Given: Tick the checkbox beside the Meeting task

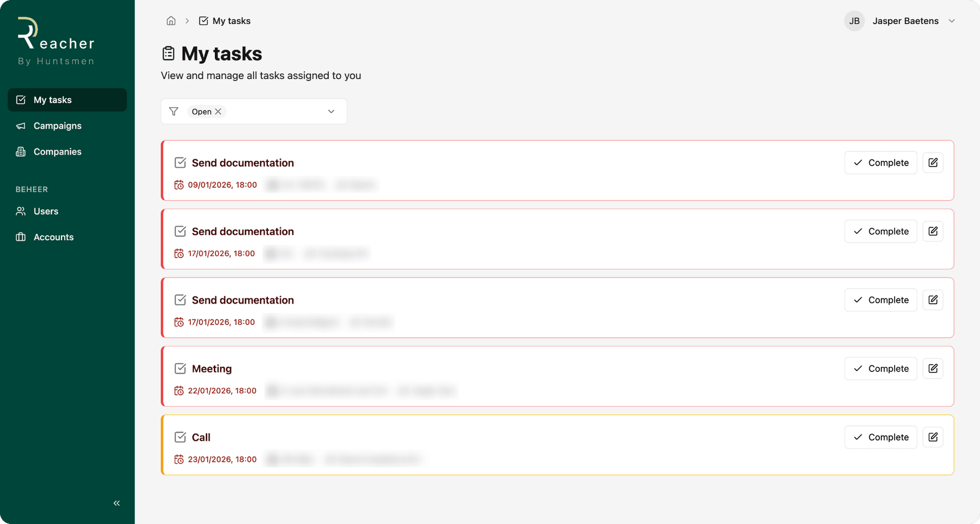Looking at the screenshot, I should 180,368.
